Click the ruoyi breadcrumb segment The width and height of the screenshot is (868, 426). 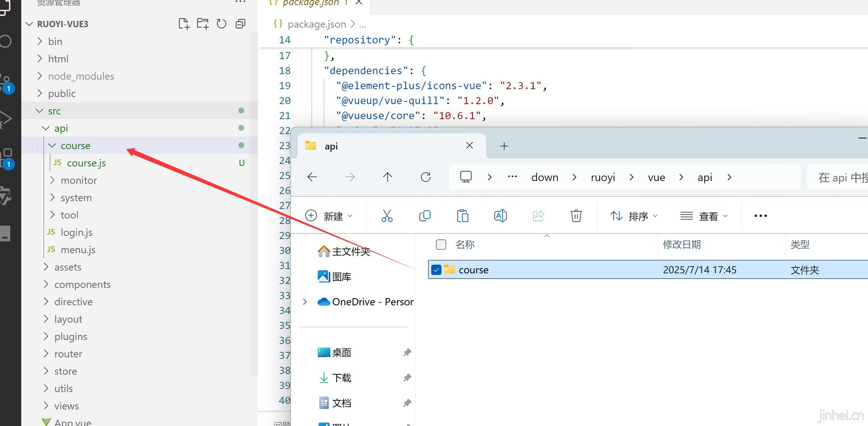tap(603, 177)
